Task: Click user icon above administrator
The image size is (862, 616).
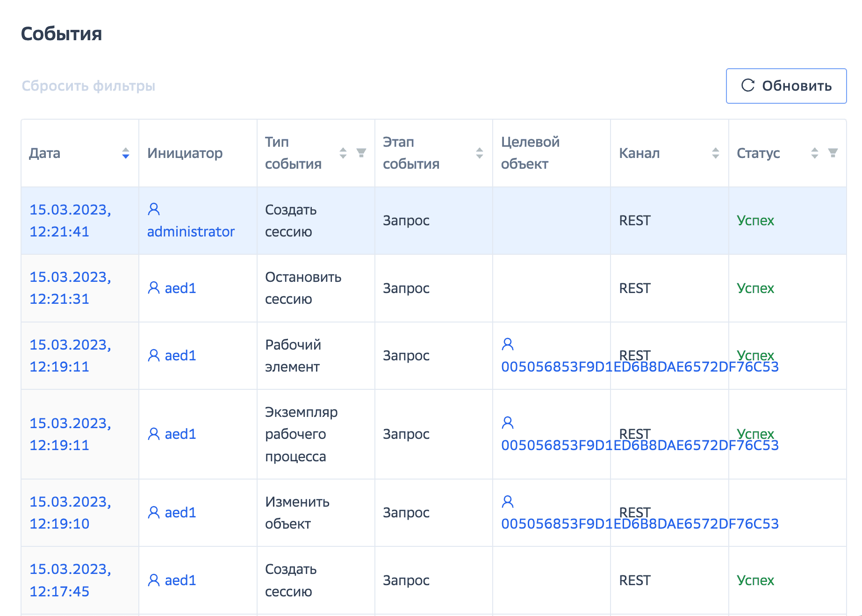Action: 154,209
